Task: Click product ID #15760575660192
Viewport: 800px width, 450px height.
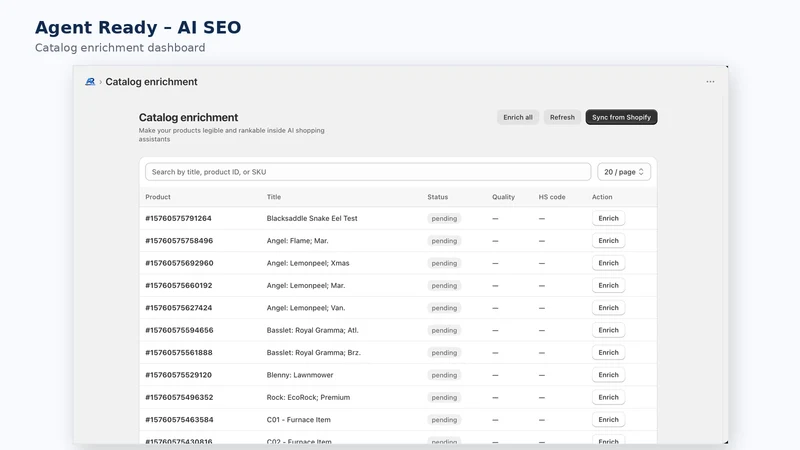Action: pos(179,286)
